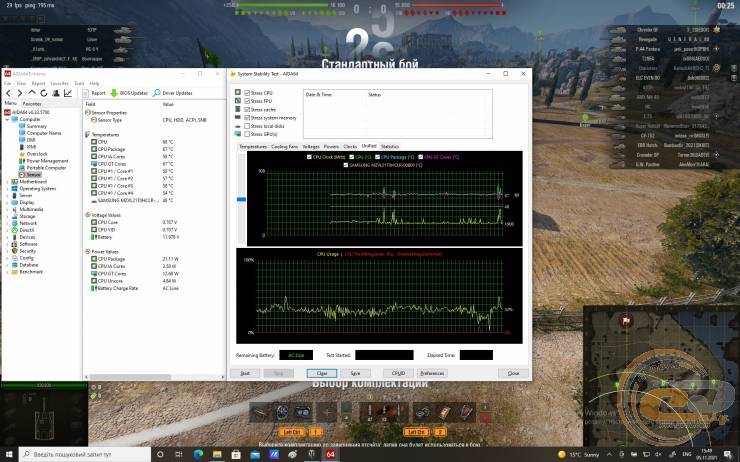
Task: Open the Report wizard from toolbar
Action: click(x=94, y=93)
